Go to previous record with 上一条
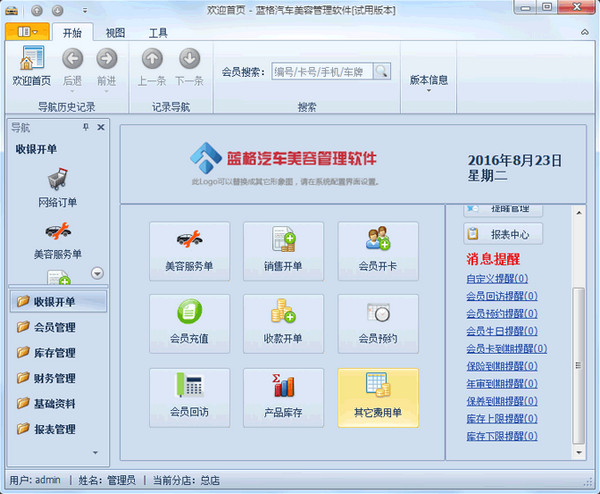Screen dimensions: 600x494 152,59
